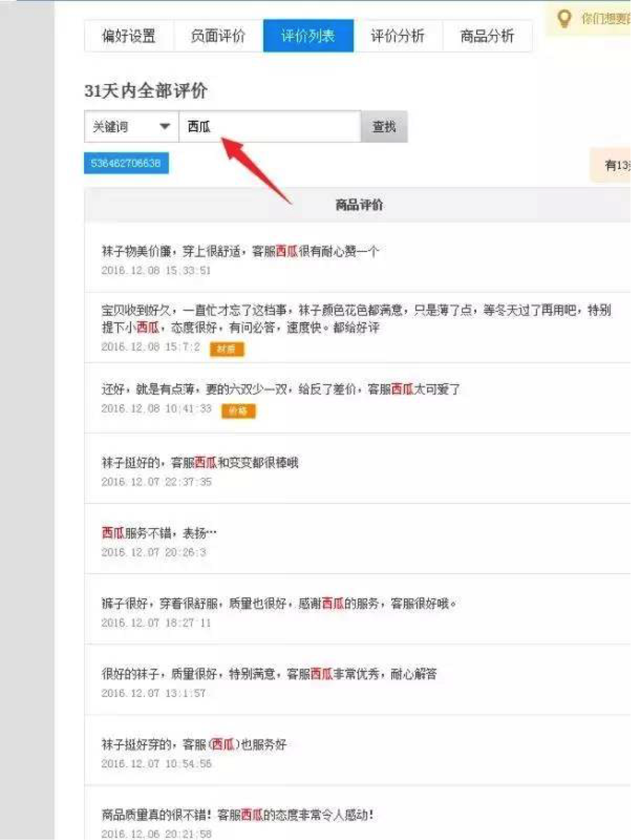
Task: Click the 31天内全部评价 heading
Action: coord(146,91)
